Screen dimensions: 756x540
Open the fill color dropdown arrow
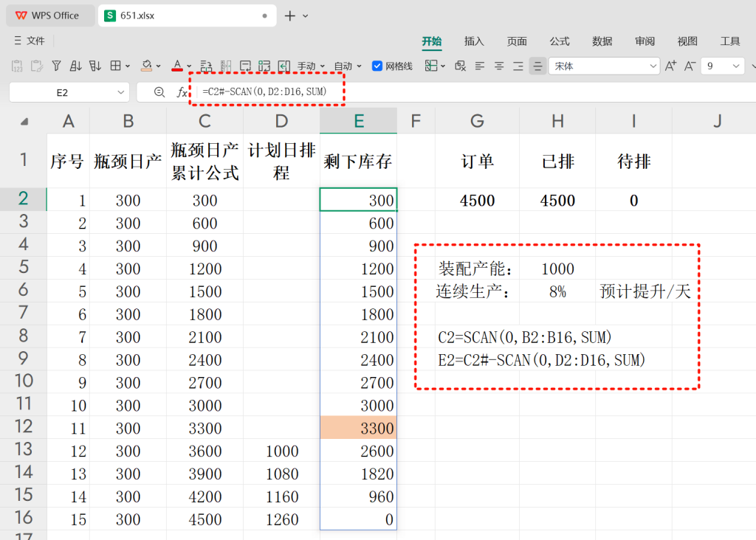tap(158, 66)
